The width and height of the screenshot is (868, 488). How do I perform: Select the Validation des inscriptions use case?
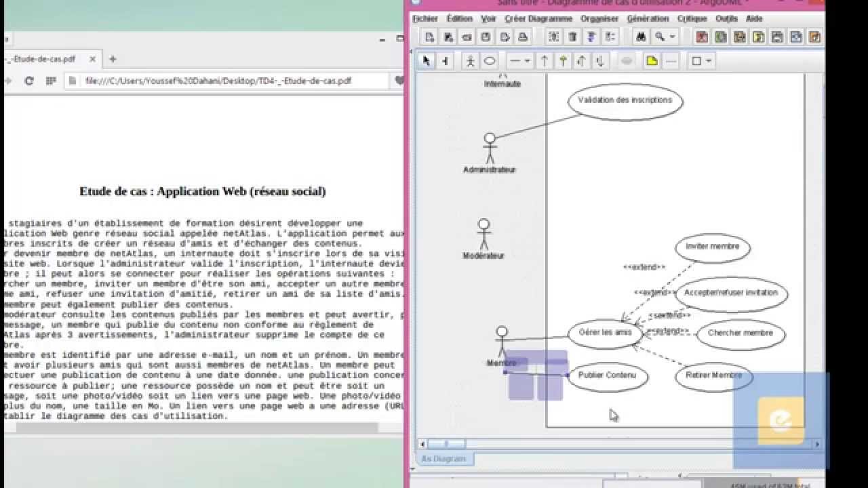pyautogui.click(x=625, y=102)
